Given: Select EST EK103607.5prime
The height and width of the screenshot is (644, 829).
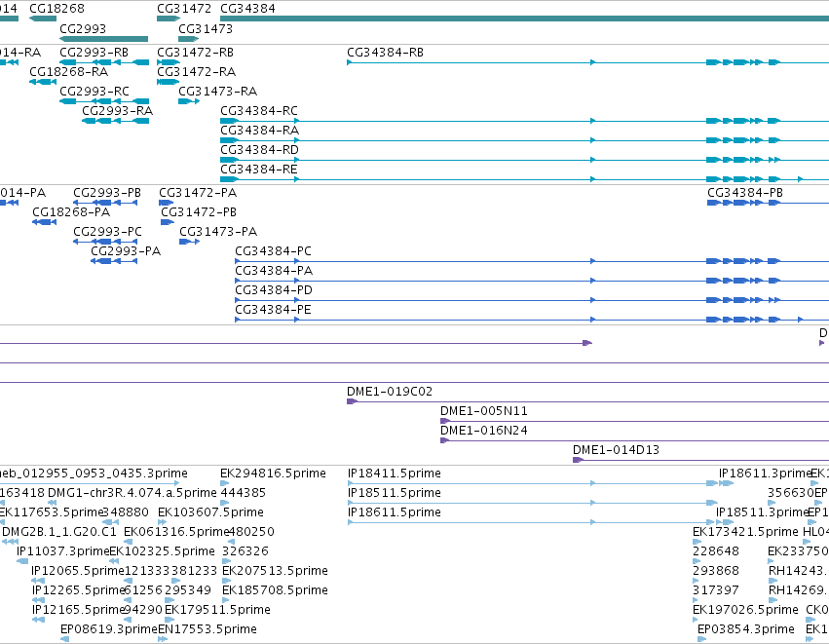Looking at the screenshot, I should [x=210, y=512].
